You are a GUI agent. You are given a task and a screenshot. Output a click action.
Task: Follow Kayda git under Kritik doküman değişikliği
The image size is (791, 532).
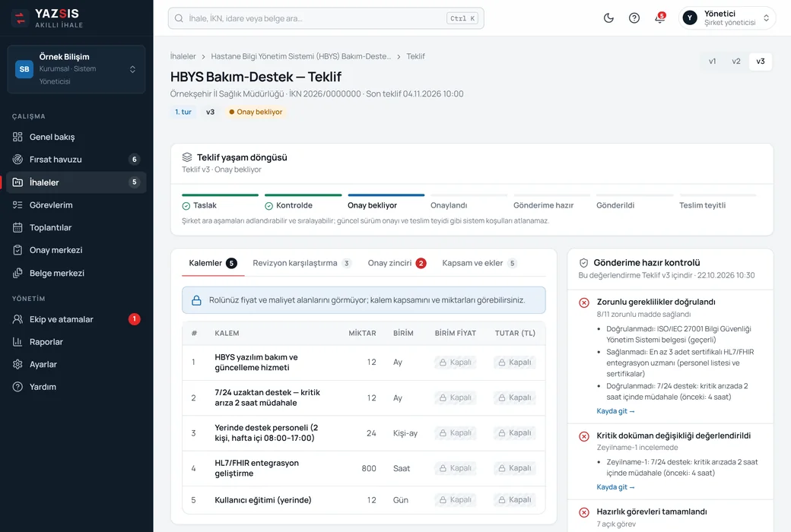(615, 487)
